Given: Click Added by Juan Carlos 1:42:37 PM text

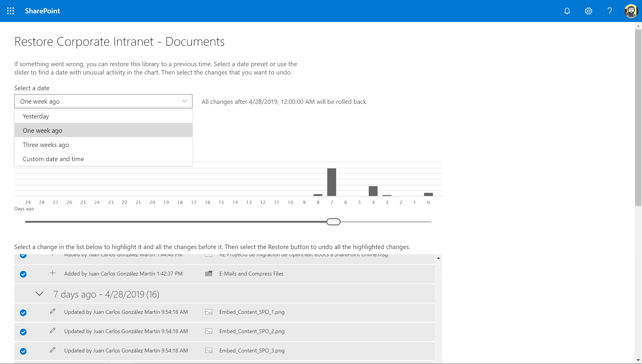Looking at the screenshot, I should 123,274.
